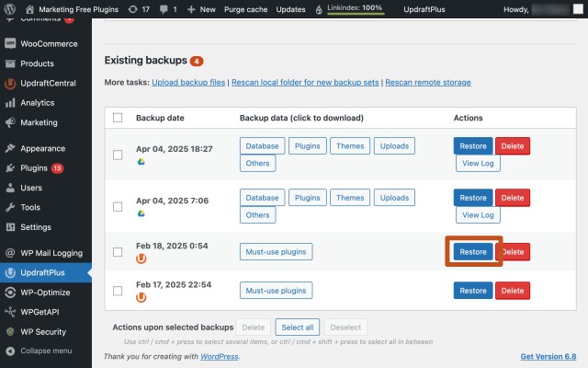The height and width of the screenshot is (368, 588).
Task: Click Purge cache in admin bar
Action: click(245, 9)
